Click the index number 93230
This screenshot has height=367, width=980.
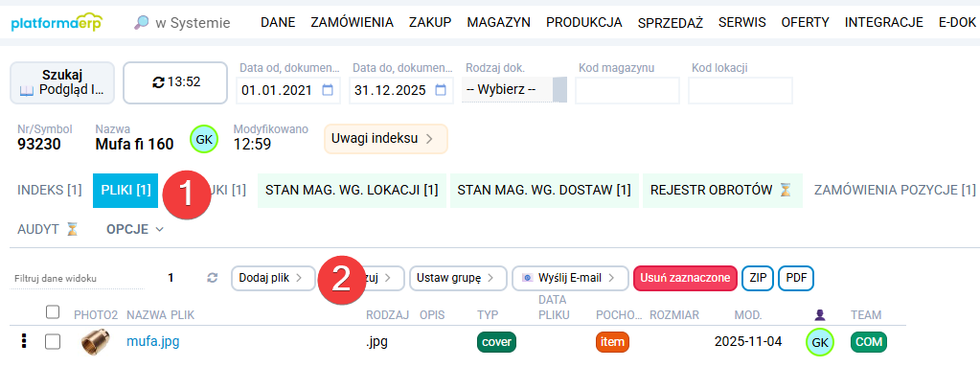(x=38, y=145)
